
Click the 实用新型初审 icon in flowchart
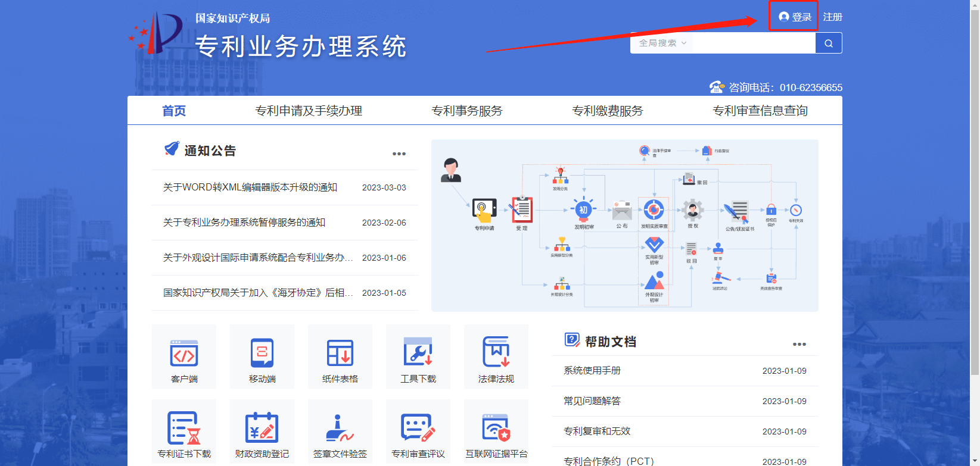pos(654,244)
